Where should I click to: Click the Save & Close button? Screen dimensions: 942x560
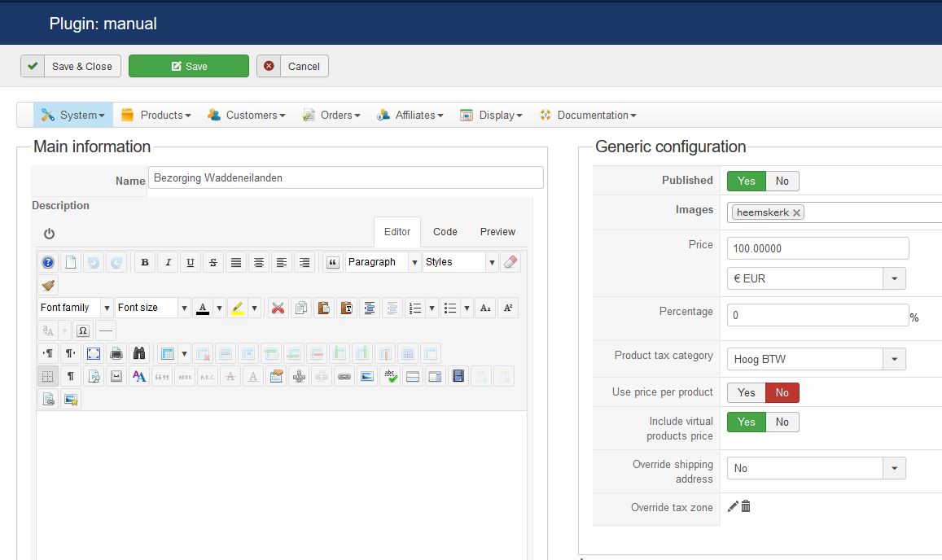click(71, 66)
